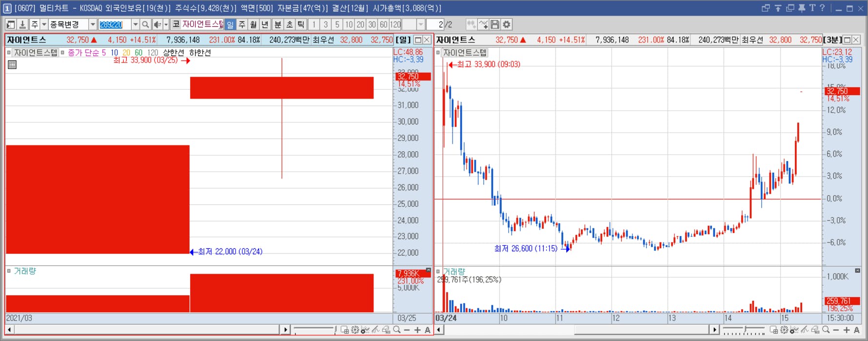Click the speaker sound icon in toolbar
The height and width of the screenshot is (341, 868).
tap(157, 24)
